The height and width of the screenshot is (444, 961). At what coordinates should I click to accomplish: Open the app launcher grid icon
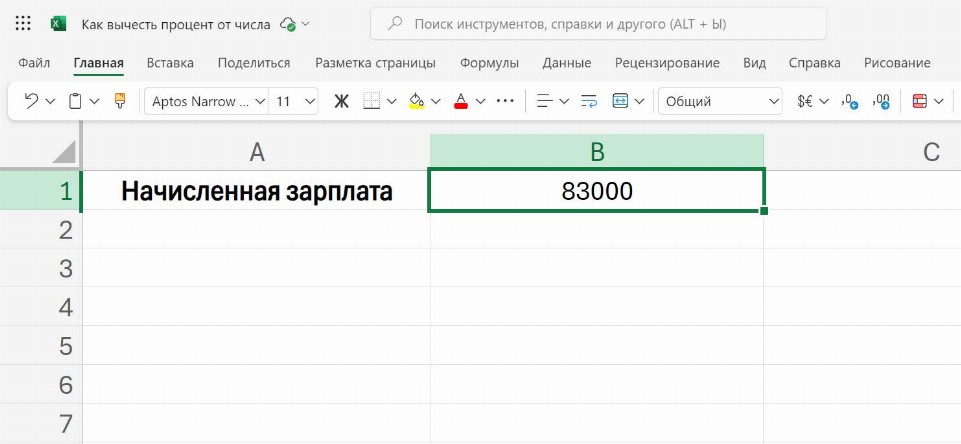24,23
